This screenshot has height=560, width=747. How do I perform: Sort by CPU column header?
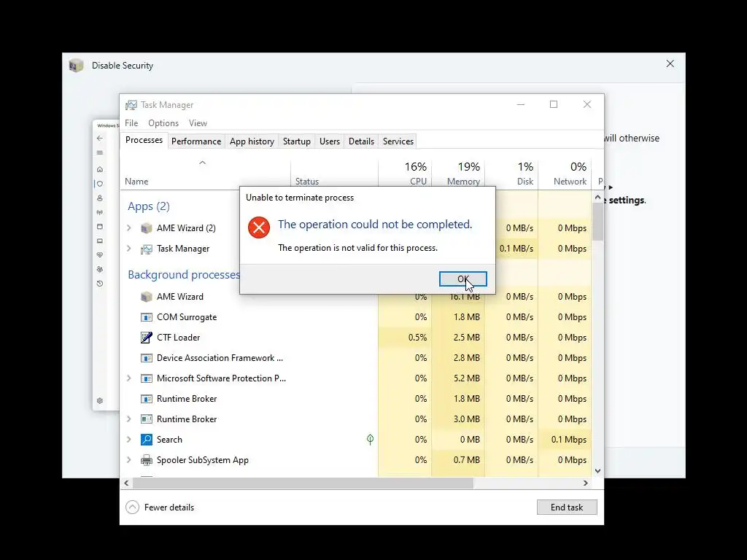[x=405, y=174]
